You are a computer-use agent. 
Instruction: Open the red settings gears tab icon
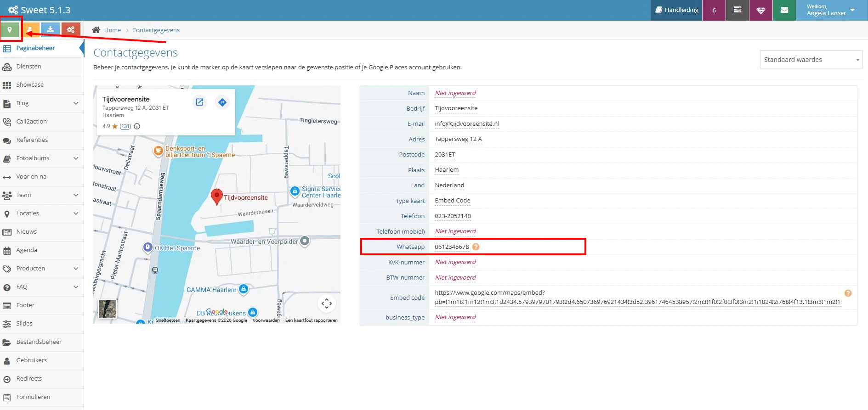[71, 30]
